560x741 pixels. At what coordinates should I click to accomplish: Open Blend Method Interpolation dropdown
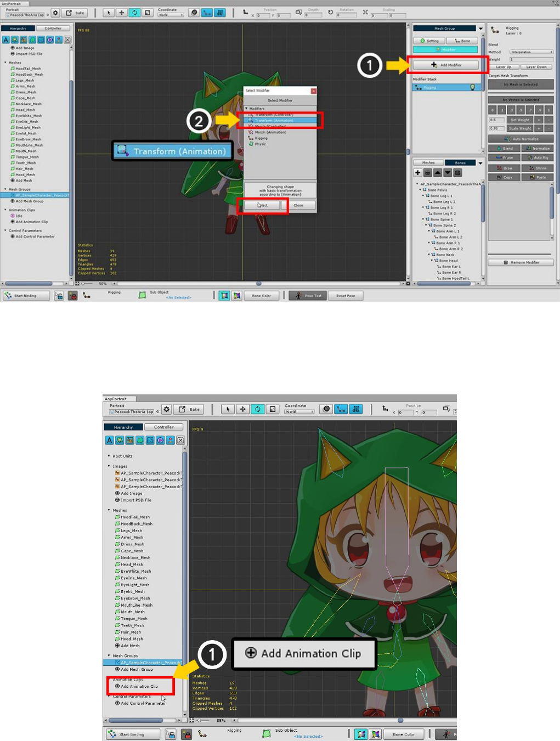point(531,52)
